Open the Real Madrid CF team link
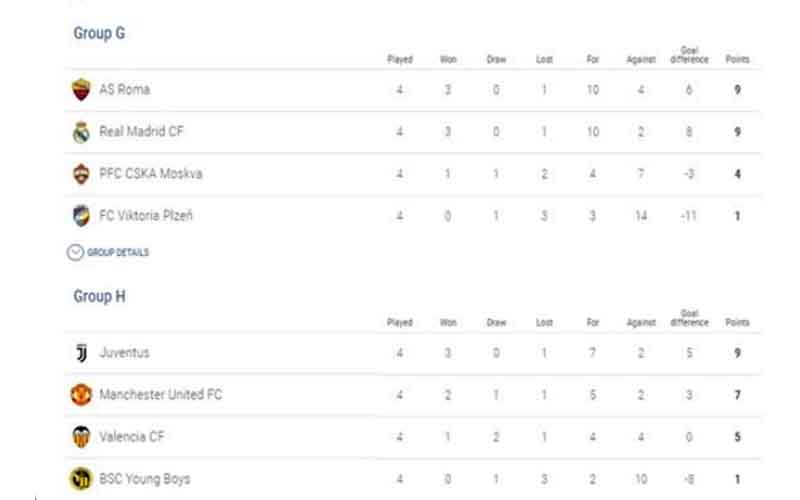 click(x=141, y=132)
